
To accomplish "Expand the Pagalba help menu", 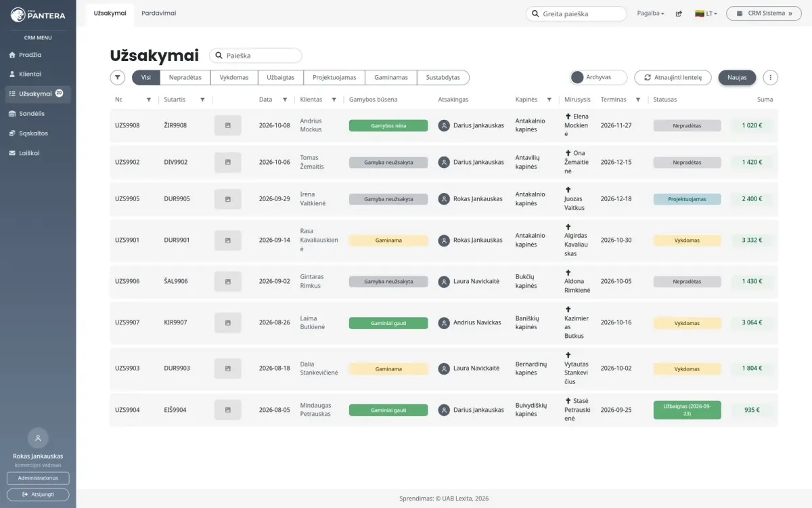I will click(x=650, y=14).
